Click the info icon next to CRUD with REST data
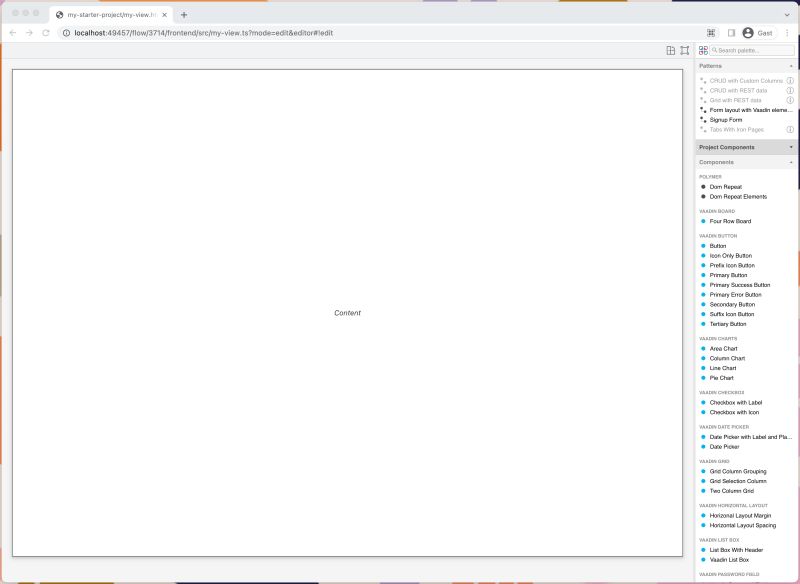Screen dimensions: 800x584 tap(790, 89)
